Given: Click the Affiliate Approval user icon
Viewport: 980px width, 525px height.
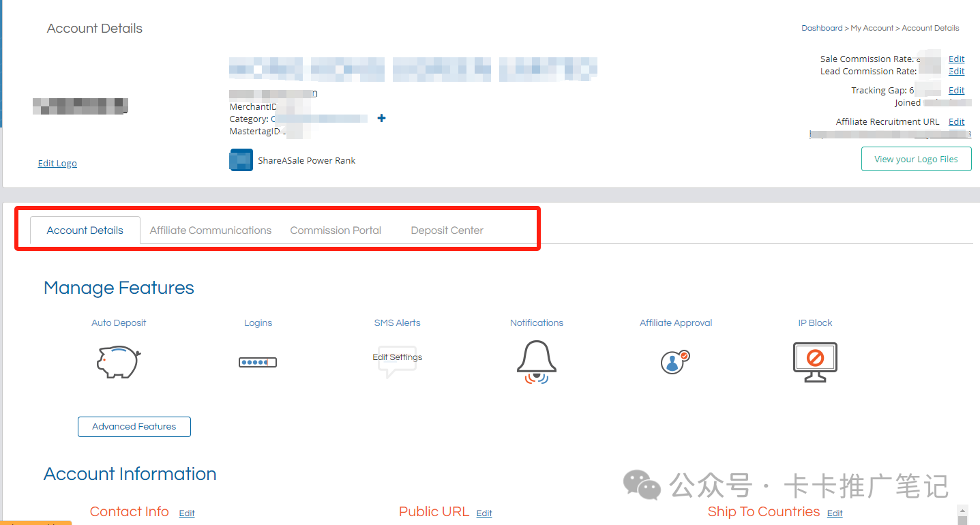Looking at the screenshot, I should tap(675, 361).
